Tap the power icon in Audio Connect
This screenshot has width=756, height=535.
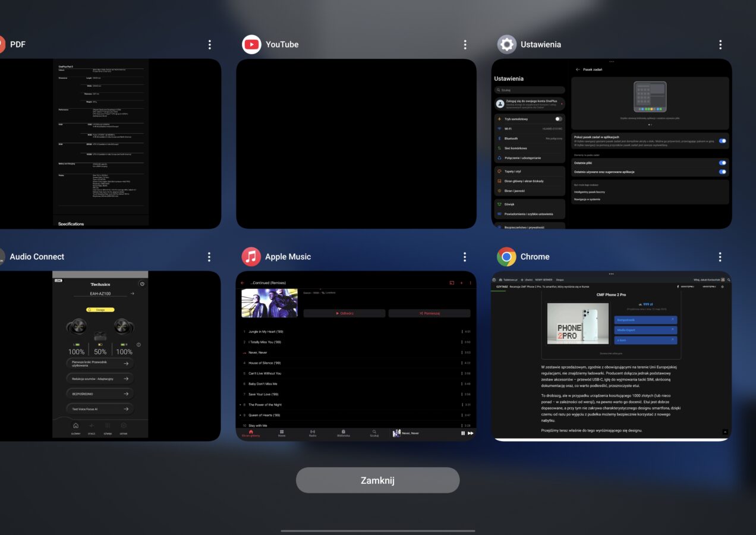(x=142, y=284)
